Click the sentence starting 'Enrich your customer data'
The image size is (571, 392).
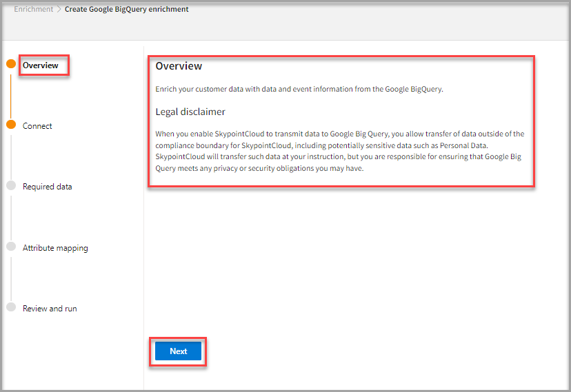(299, 89)
